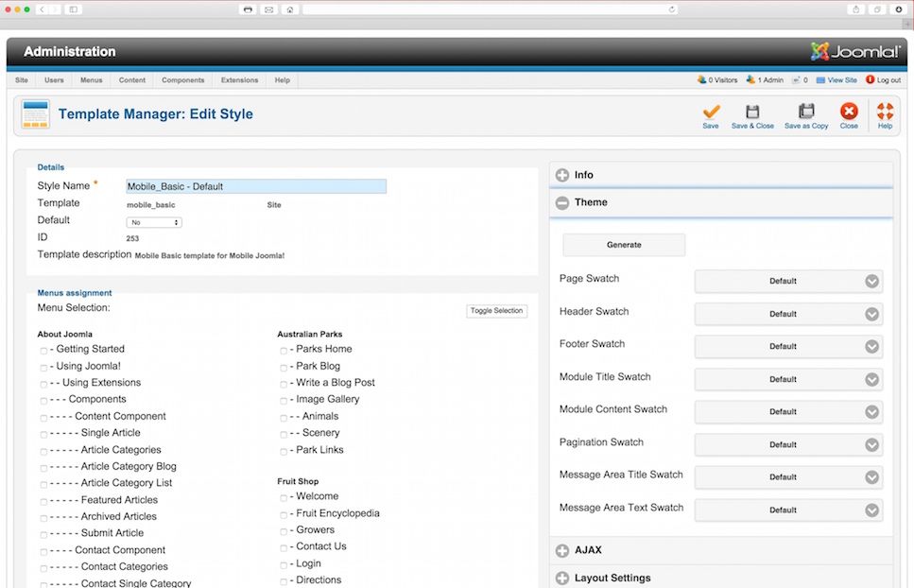Open the Menus menu

pos(91,79)
